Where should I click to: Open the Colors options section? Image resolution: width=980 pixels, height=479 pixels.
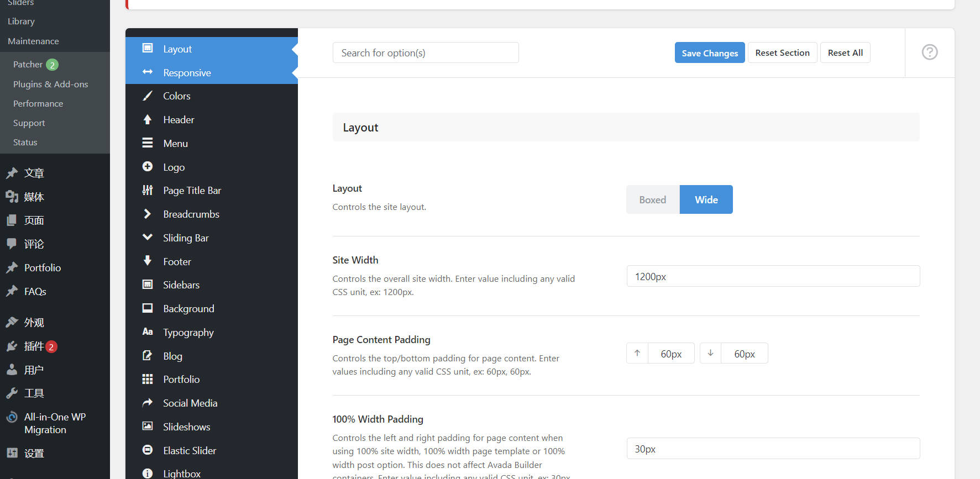click(212, 96)
